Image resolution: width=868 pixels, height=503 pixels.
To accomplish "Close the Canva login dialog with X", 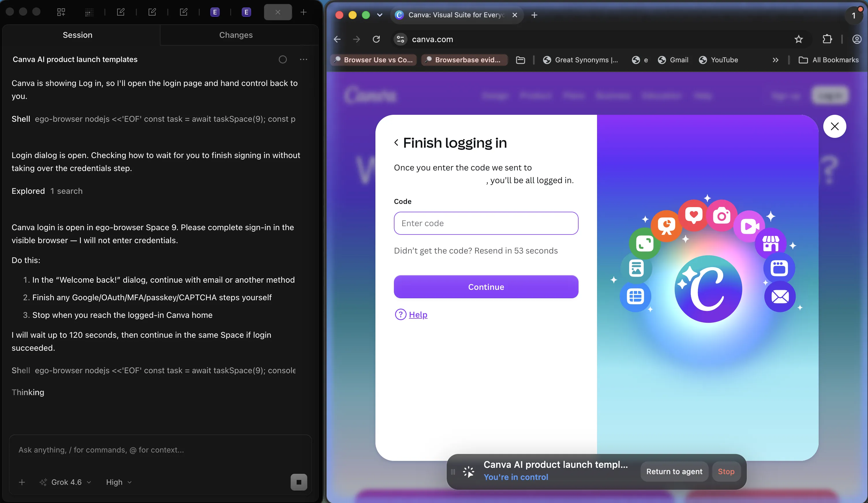I will coord(835,126).
